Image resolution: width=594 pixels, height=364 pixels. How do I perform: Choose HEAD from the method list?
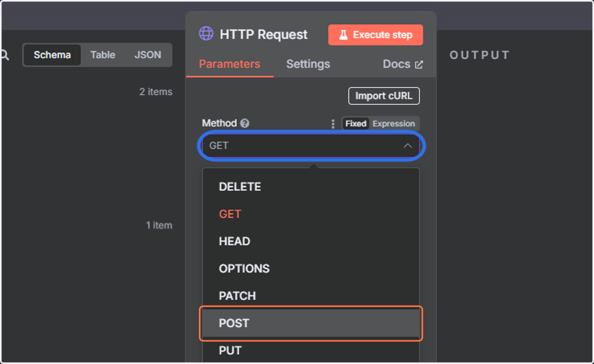[x=311, y=241]
